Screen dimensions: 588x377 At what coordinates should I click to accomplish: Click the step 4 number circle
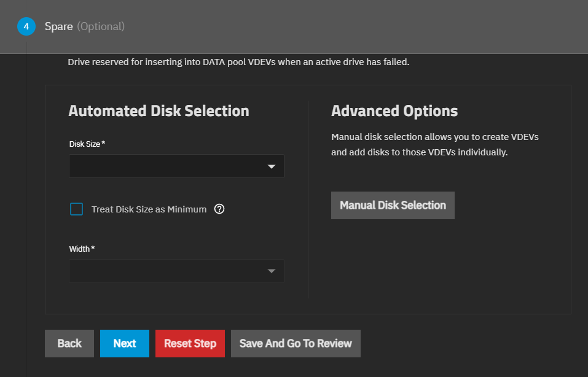(26, 26)
